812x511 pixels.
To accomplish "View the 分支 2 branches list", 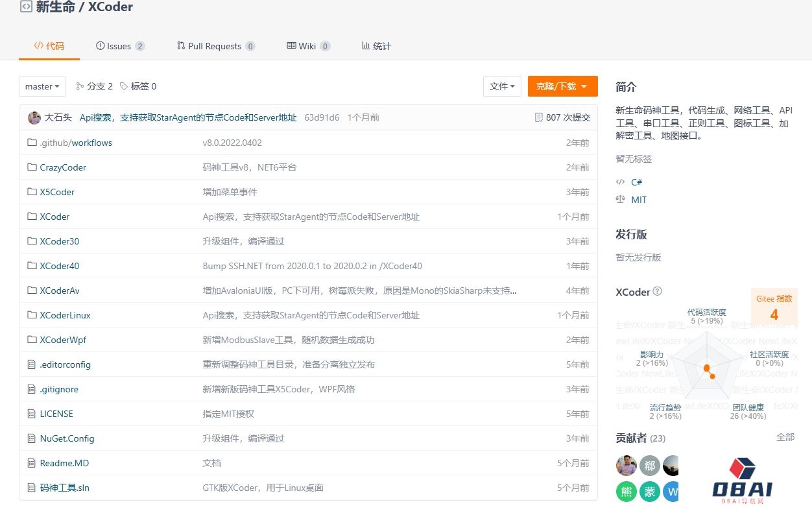I will point(95,86).
